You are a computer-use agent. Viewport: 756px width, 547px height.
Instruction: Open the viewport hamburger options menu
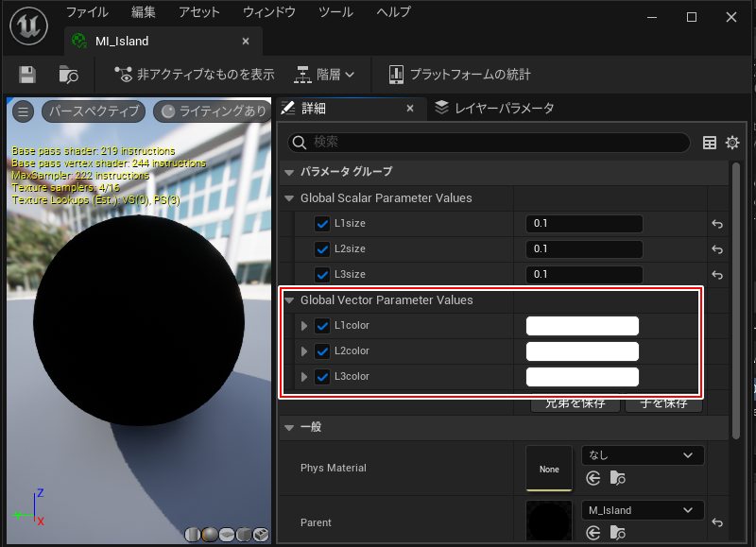tap(24, 111)
